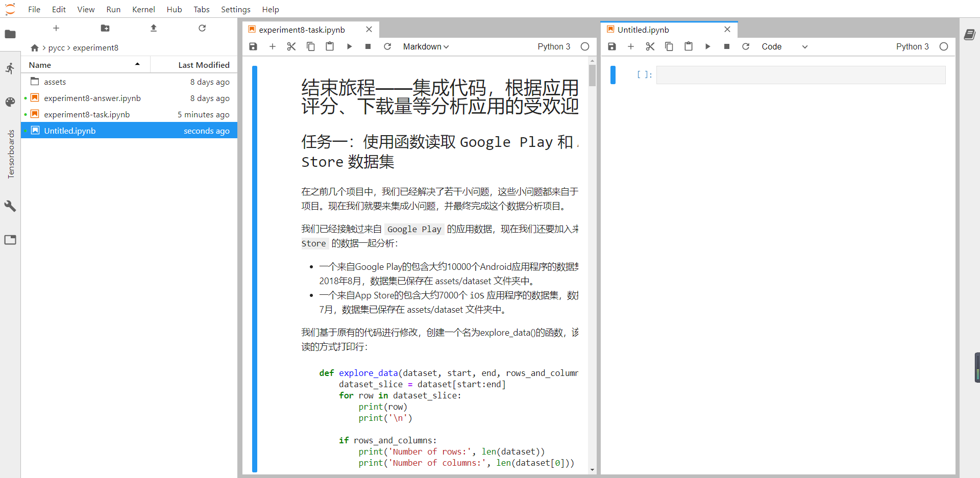Click the experiment8 breadcrumb
Image resolution: width=980 pixels, height=478 pixels.
coord(95,48)
